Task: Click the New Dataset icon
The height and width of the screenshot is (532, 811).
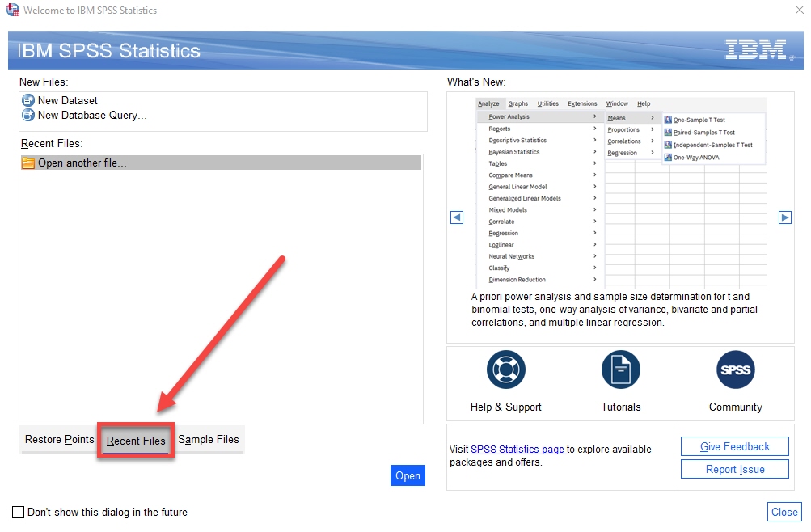Action: [28, 100]
